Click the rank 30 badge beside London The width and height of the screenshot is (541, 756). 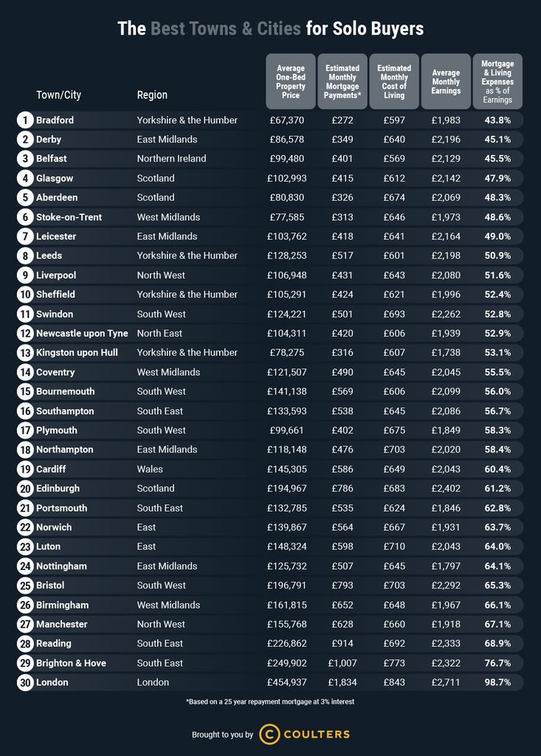click(25, 682)
